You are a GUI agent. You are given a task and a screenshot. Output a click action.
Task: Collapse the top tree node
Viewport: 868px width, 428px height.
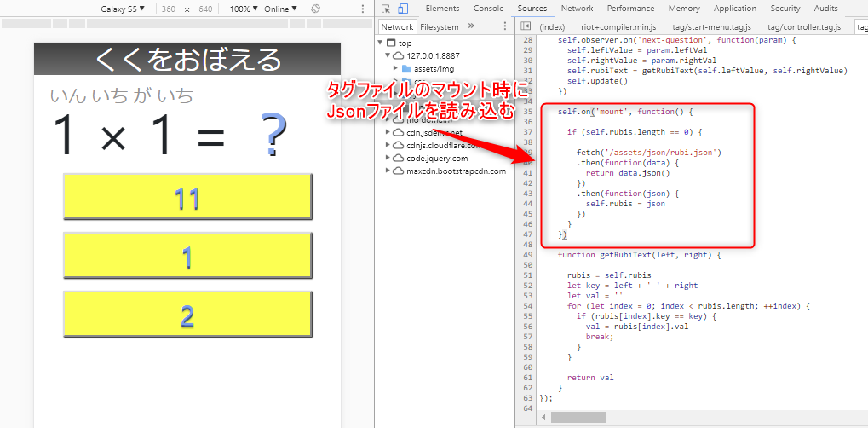380,43
